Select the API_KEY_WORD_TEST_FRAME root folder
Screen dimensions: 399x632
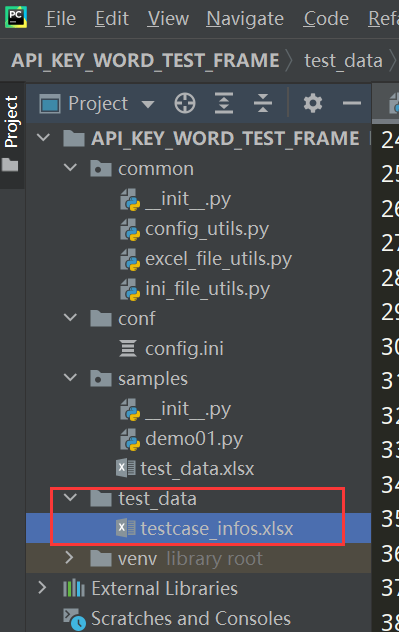[225, 139]
